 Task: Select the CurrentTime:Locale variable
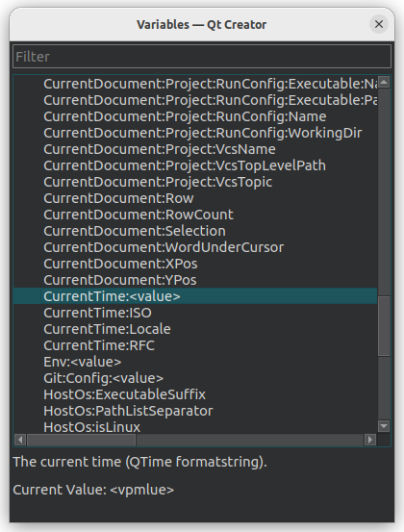pos(107,329)
